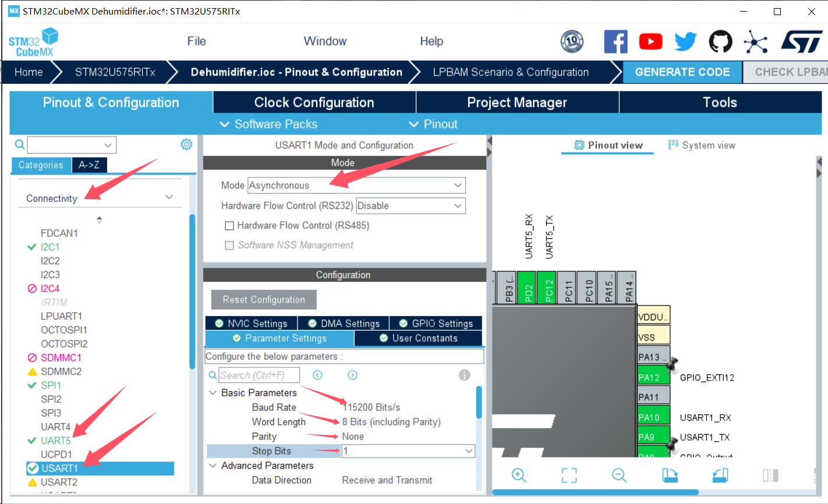
Task: Switch to the Clock Configuration tab
Action: [314, 102]
